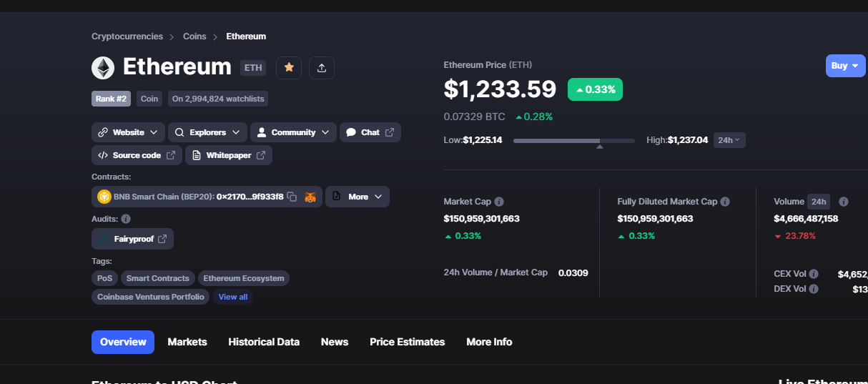Click the 0.28% BTC change value
Screen dimensions: 868x384
coord(534,117)
